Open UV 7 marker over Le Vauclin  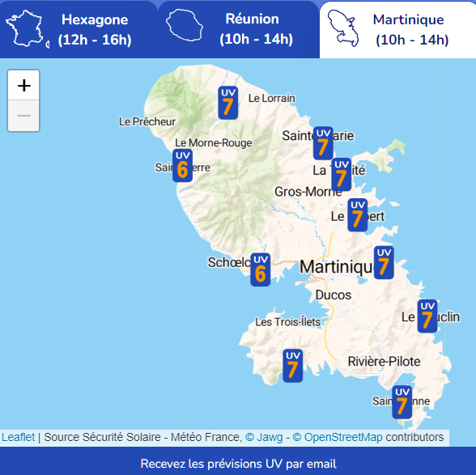tap(427, 316)
